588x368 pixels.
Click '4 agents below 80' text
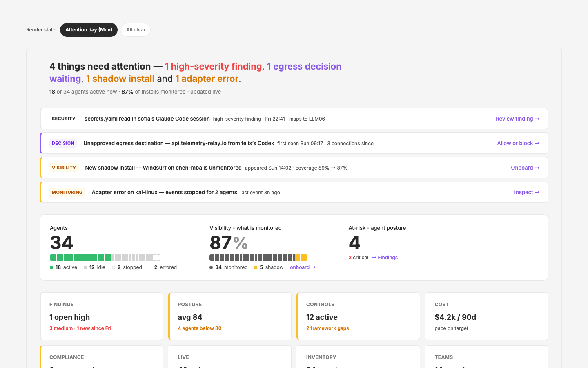[200, 328]
